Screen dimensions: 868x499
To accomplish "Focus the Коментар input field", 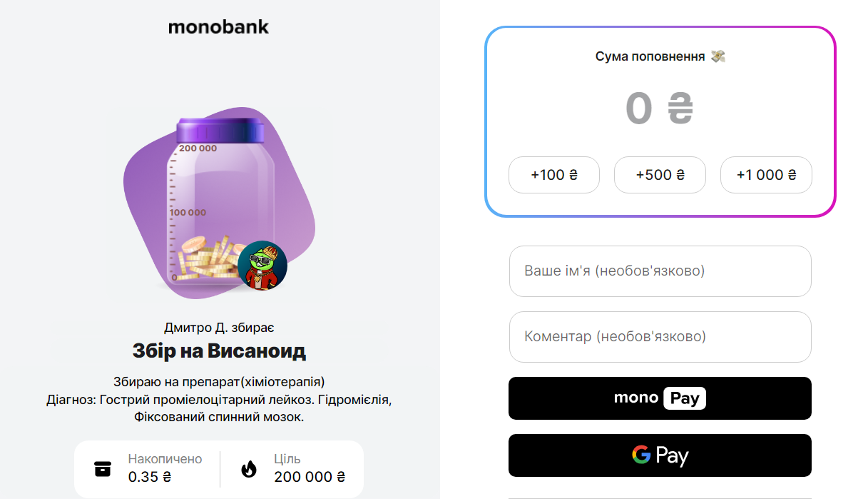I will coord(660,336).
